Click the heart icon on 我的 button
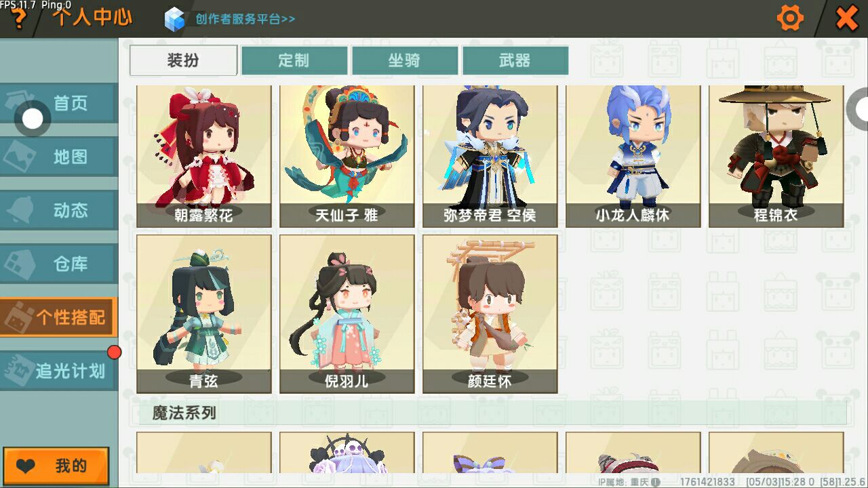The height and width of the screenshot is (488, 868). tap(26, 466)
